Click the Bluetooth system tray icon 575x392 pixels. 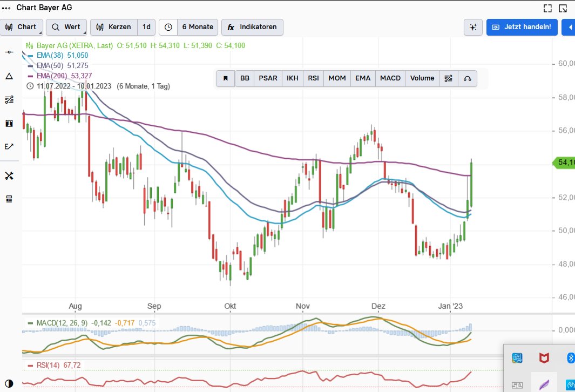pyautogui.click(x=571, y=357)
